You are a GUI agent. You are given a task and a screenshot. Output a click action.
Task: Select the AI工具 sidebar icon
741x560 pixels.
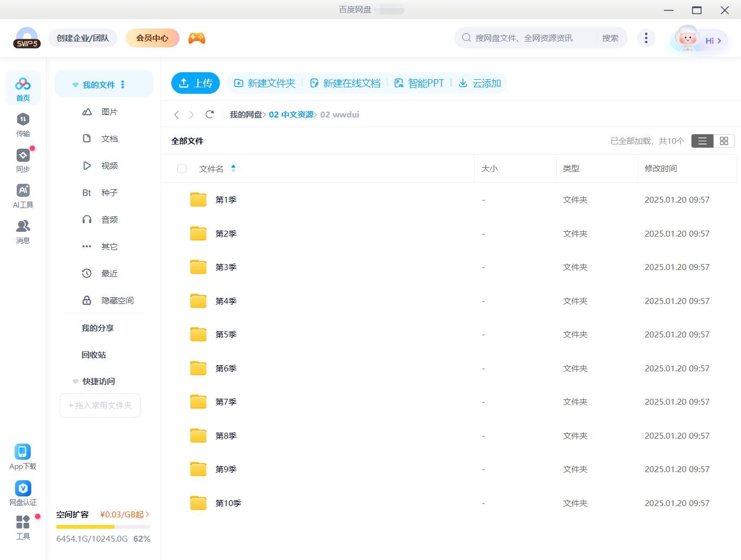pos(23,195)
